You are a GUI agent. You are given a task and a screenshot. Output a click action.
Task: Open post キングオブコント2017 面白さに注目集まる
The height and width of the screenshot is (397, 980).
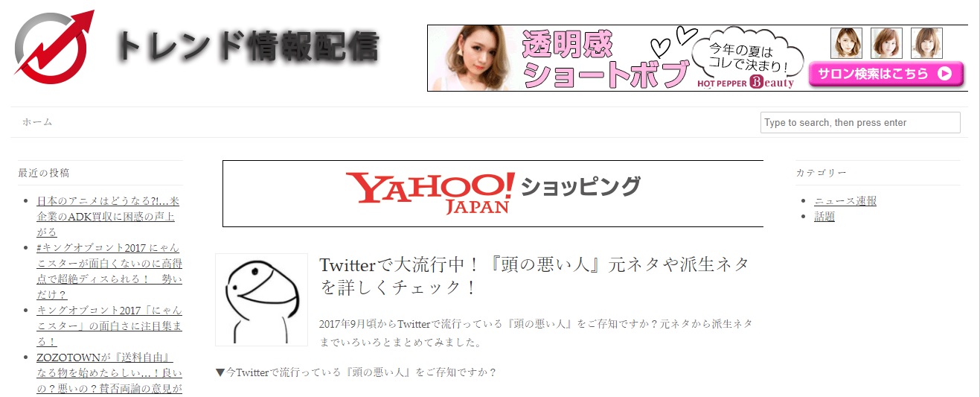109,326
